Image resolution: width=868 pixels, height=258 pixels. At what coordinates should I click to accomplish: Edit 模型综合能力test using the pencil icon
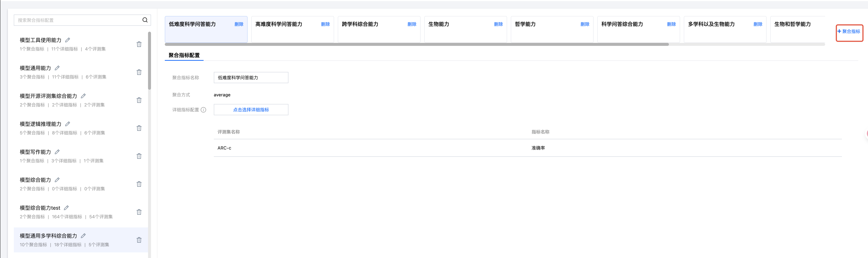66,208
